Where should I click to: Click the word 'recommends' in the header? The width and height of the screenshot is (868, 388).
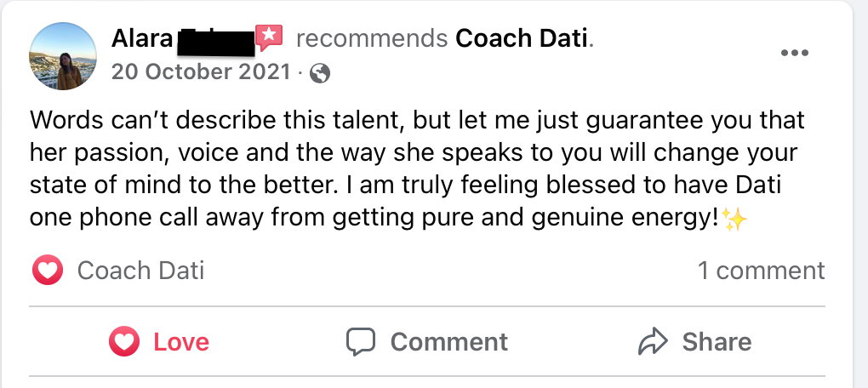[371, 38]
